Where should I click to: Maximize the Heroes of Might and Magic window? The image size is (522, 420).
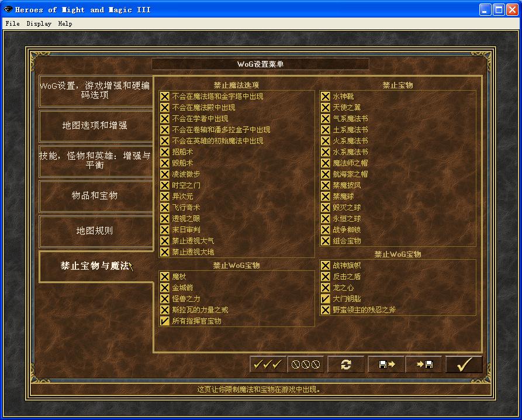pos(499,10)
